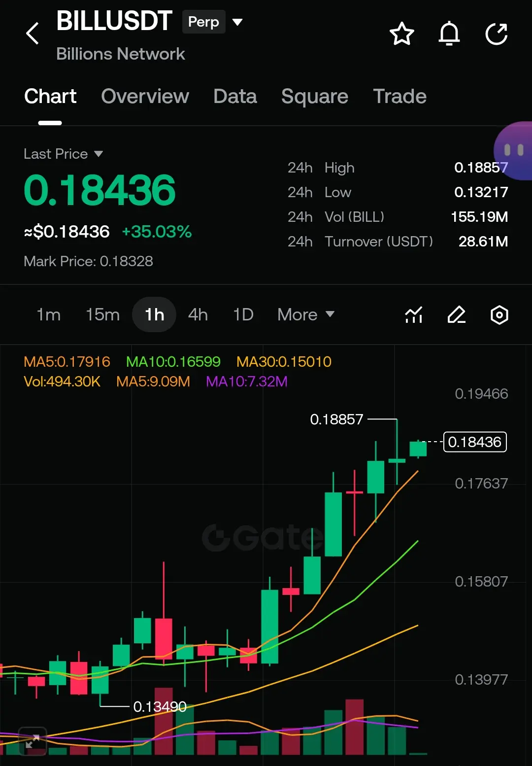Image resolution: width=532 pixels, height=766 pixels.
Task: Tap the purple floating assistant bubble
Action: click(x=513, y=150)
